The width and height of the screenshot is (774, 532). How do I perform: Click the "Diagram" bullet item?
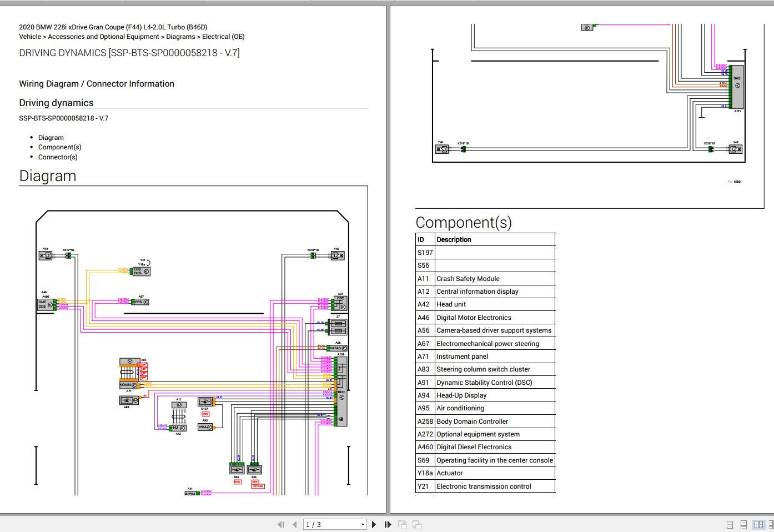(51, 138)
